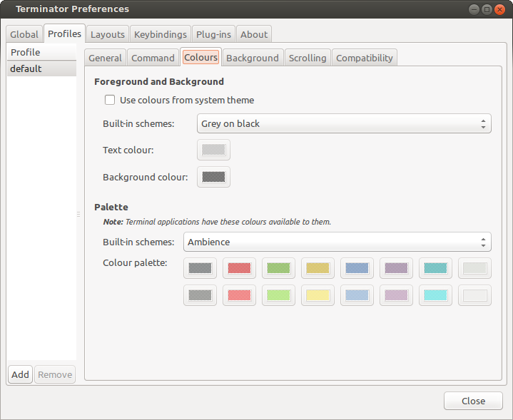513x420 pixels.
Task: Choose dark red palette swatch in top row
Action: coord(239,268)
